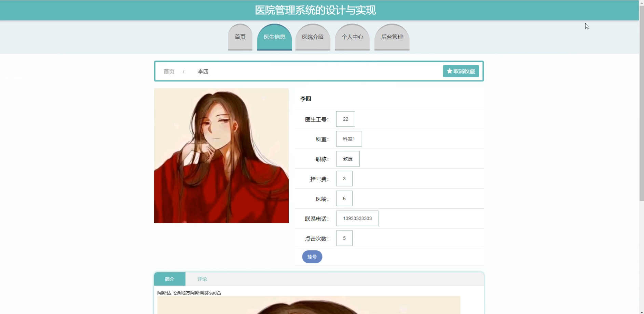The image size is (644, 314).
Task: Click the 医院管理系统的设计与实现 title
Action: tap(315, 10)
